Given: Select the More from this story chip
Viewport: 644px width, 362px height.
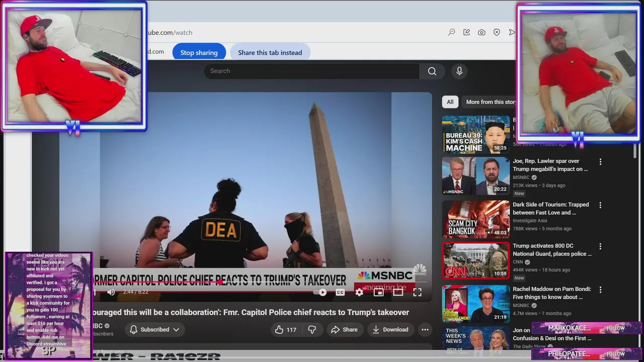Looking at the screenshot, I should coord(489,102).
